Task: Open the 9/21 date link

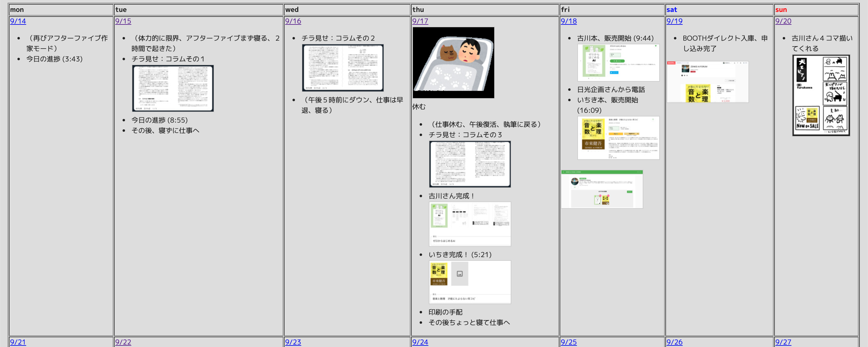Action: (18, 342)
